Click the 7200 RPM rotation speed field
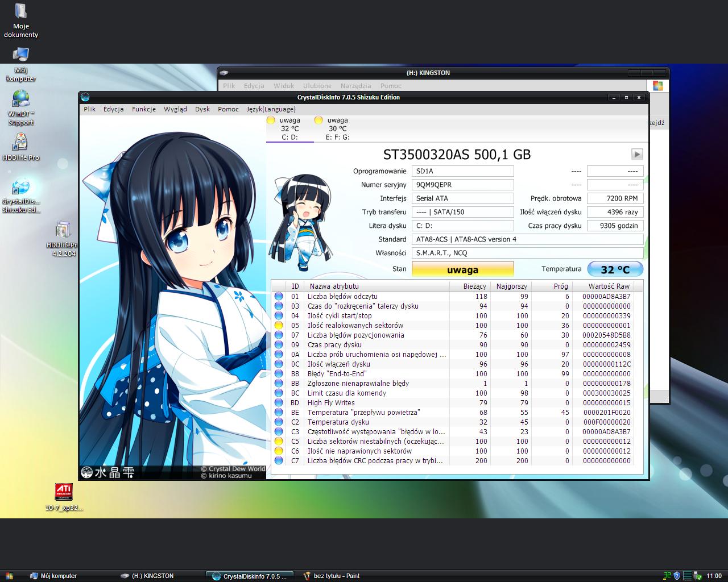 [x=615, y=198]
